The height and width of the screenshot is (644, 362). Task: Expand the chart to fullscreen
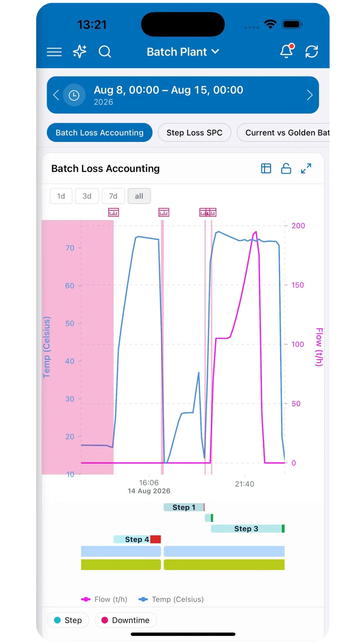306,168
